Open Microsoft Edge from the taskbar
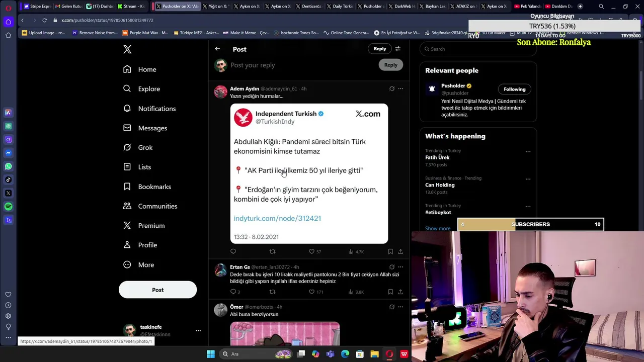Viewport: 644px width, 362px height. pyautogui.click(x=345, y=354)
